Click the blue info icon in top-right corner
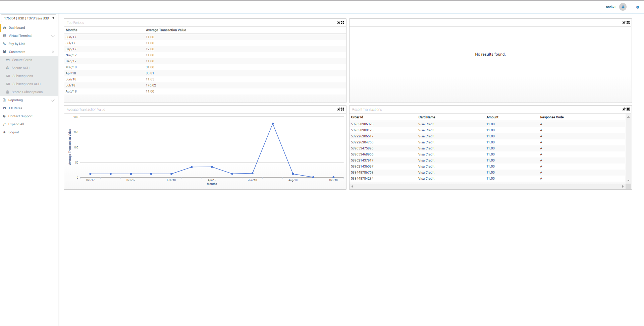 point(638,7)
